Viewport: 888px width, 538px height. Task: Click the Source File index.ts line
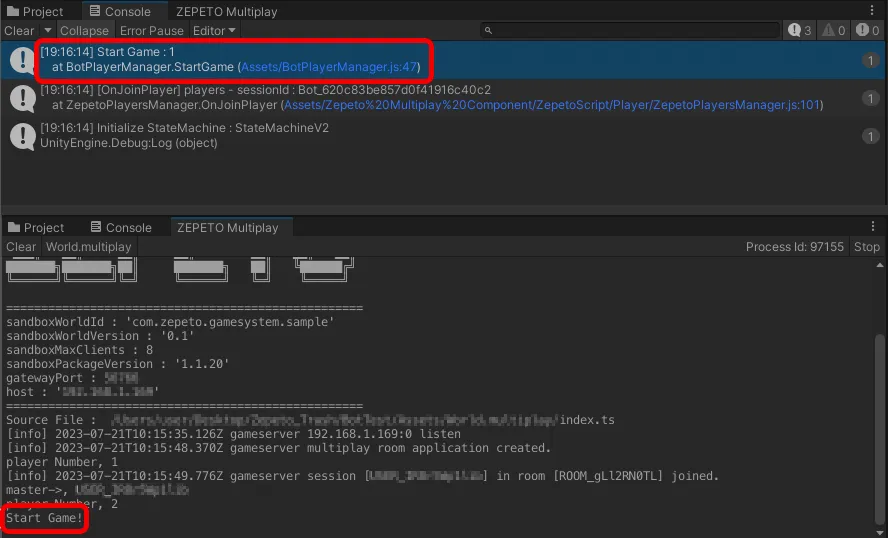pyautogui.click(x=310, y=420)
